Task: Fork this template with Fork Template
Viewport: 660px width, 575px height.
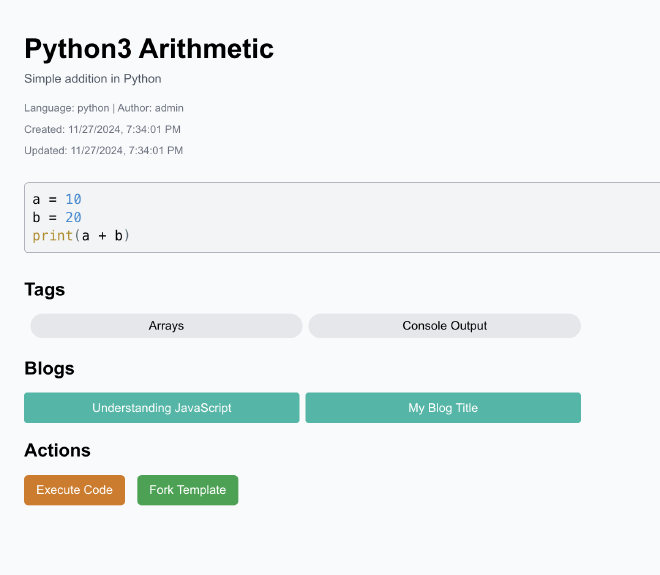Action: pos(188,490)
